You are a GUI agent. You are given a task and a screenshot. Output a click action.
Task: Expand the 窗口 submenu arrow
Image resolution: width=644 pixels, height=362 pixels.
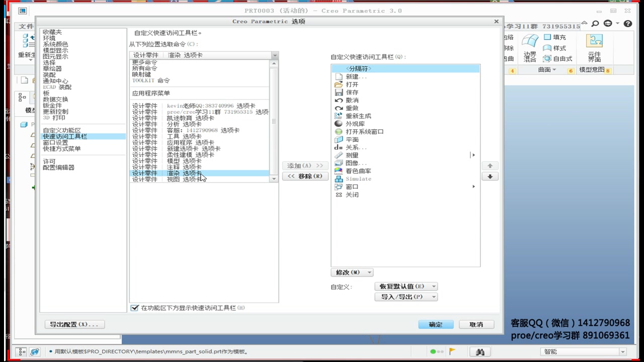coord(473,187)
